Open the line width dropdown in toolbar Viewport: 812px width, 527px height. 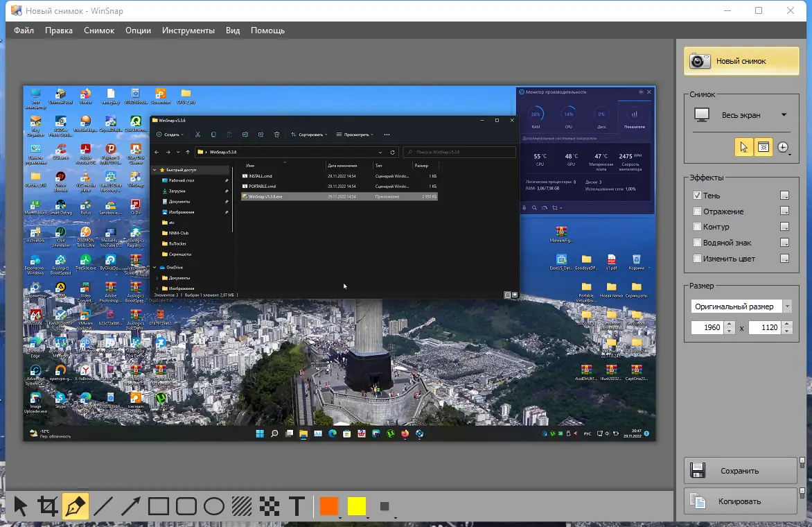387,507
